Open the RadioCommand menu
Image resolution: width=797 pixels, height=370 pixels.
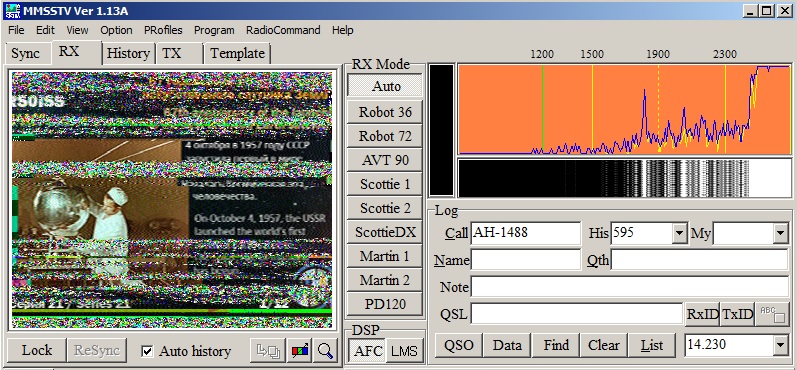point(283,30)
